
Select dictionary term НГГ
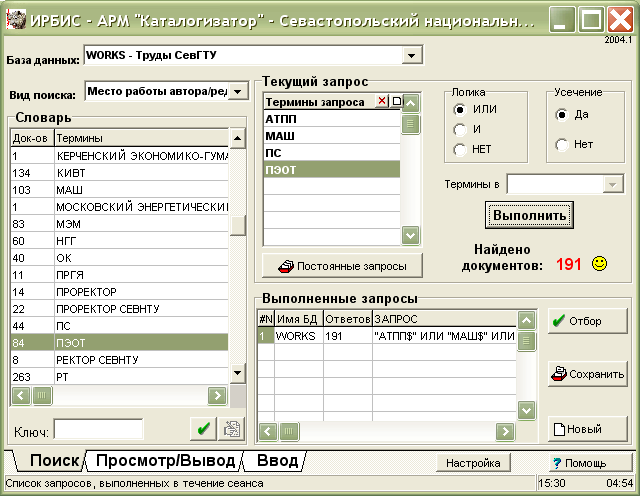click(x=120, y=241)
